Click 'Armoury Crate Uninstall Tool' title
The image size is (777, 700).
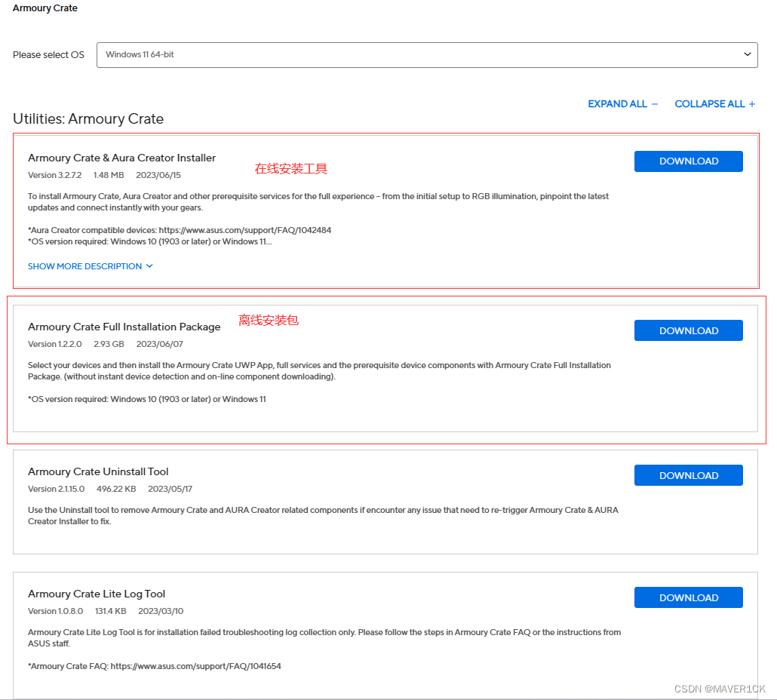coord(98,471)
